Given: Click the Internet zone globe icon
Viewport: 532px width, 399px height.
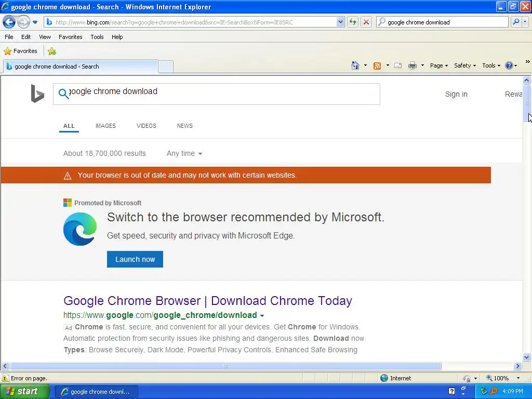Looking at the screenshot, I should (x=384, y=378).
